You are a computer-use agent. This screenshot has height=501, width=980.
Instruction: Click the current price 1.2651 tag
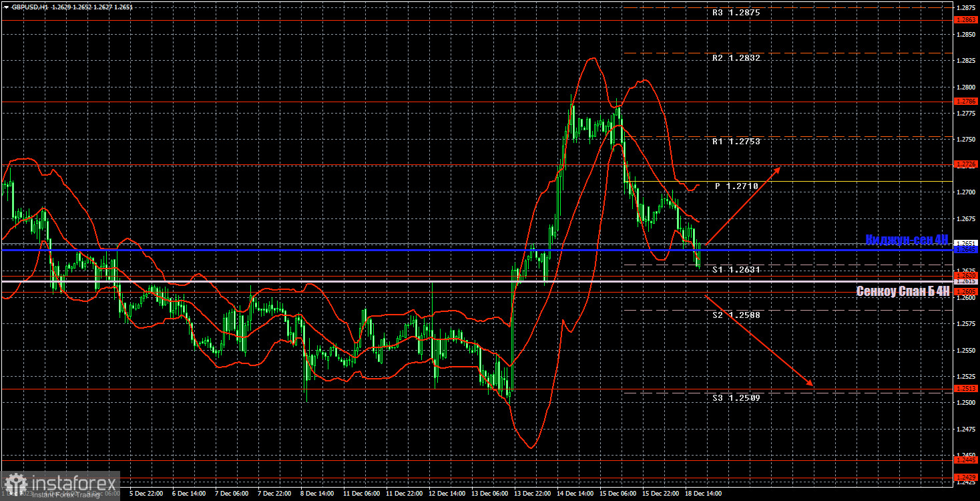(x=966, y=243)
